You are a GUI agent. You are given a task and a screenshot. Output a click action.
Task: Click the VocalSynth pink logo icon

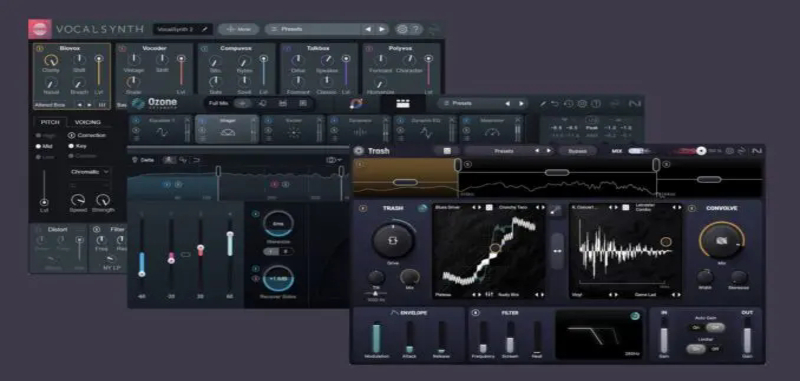(x=40, y=29)
